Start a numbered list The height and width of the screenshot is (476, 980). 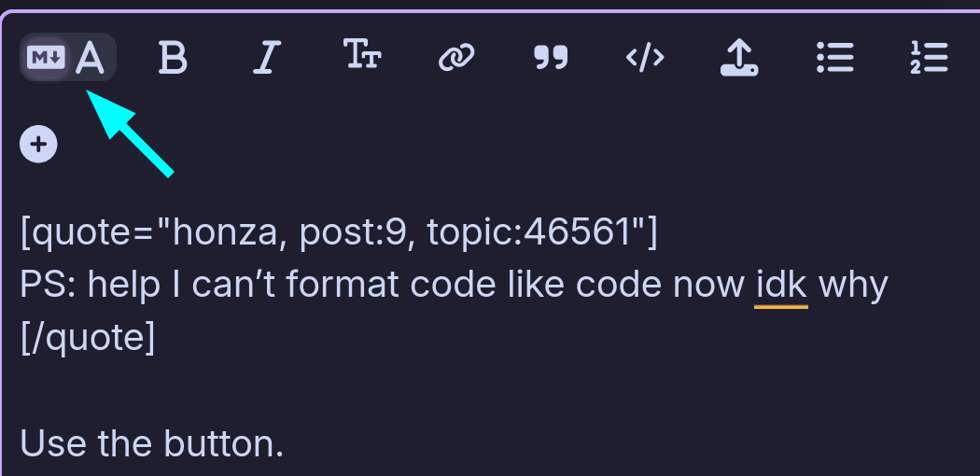click(x=929, y=58)
